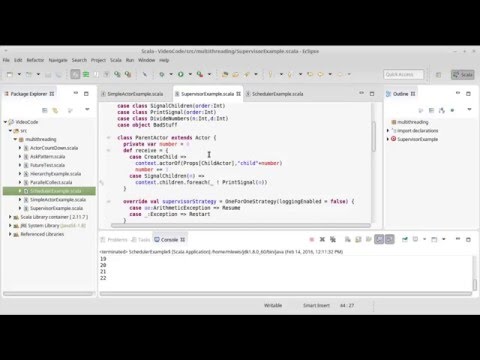The width and height of the screenshot is (480, 360).
Task: Open the Navigate menu
Action: 58,60
